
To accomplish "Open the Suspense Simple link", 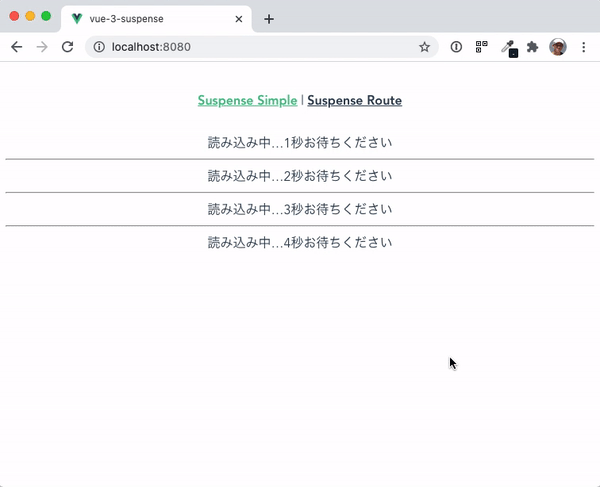I will [x=247, y=101].
